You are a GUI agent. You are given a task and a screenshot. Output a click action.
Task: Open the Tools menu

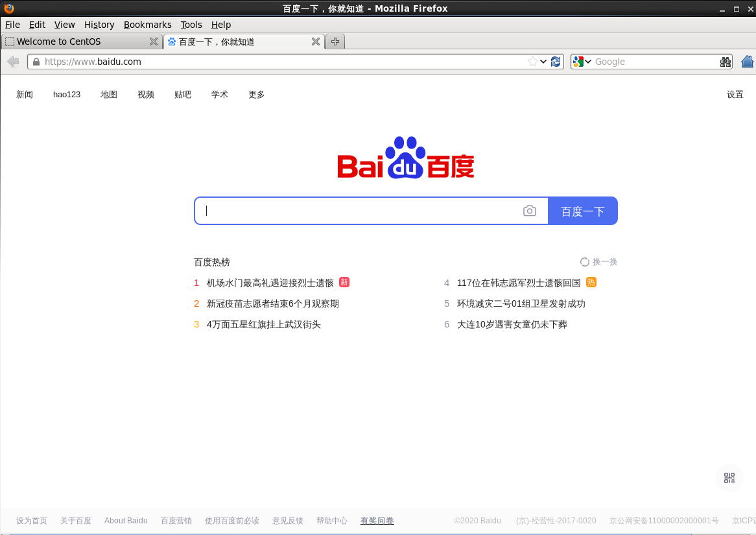click(x=191, y=25)
